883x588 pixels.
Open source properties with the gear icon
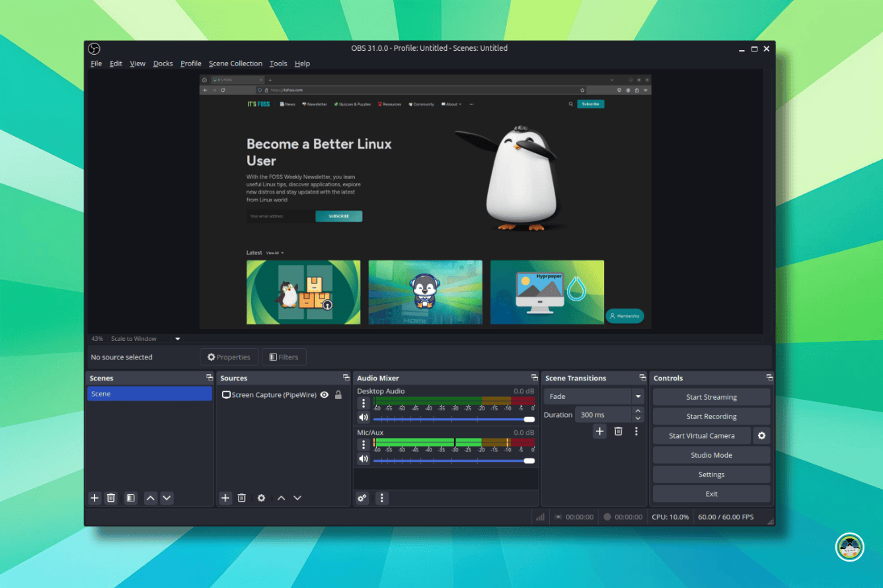tap(261, 497)
